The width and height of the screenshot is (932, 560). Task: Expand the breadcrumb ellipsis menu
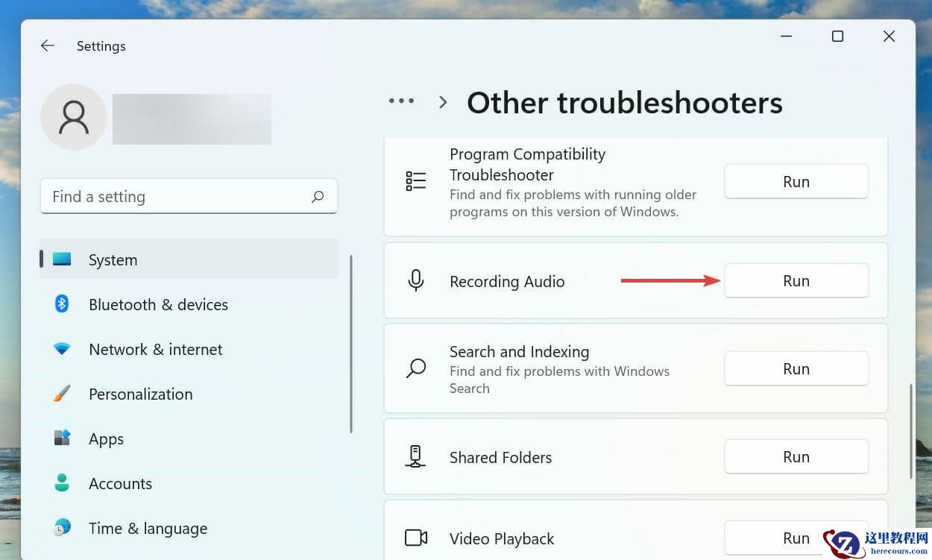tap(401, 101)
